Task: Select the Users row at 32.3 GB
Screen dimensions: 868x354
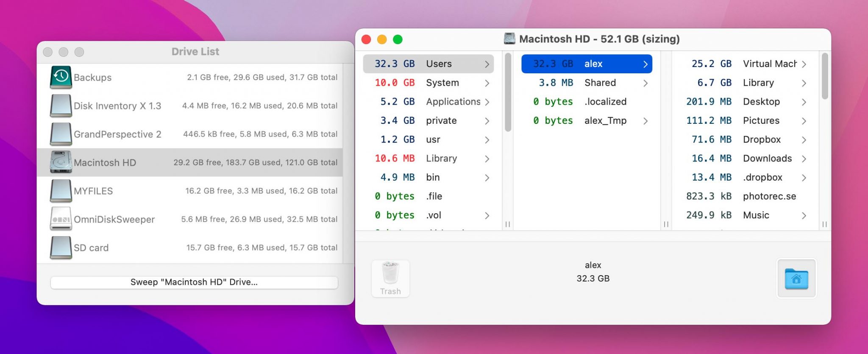Action: [x=428, y=64]
